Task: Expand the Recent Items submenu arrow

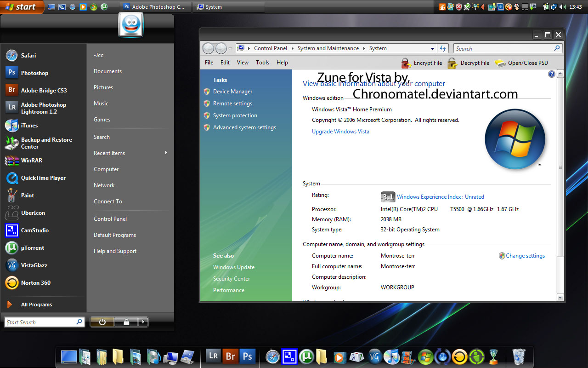Action: tap(166, 153)
